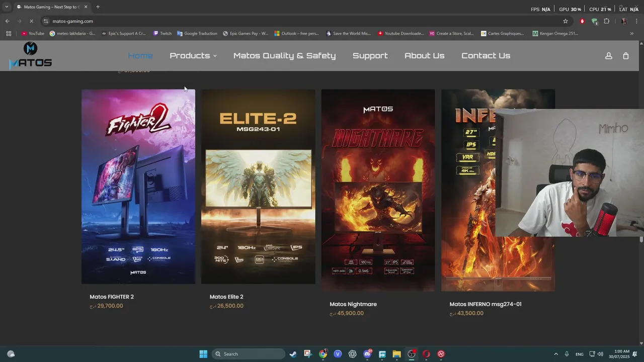Switch the ENG input language indicator
The width and height of the screenshot is (644, 362).
coord(580,354)
